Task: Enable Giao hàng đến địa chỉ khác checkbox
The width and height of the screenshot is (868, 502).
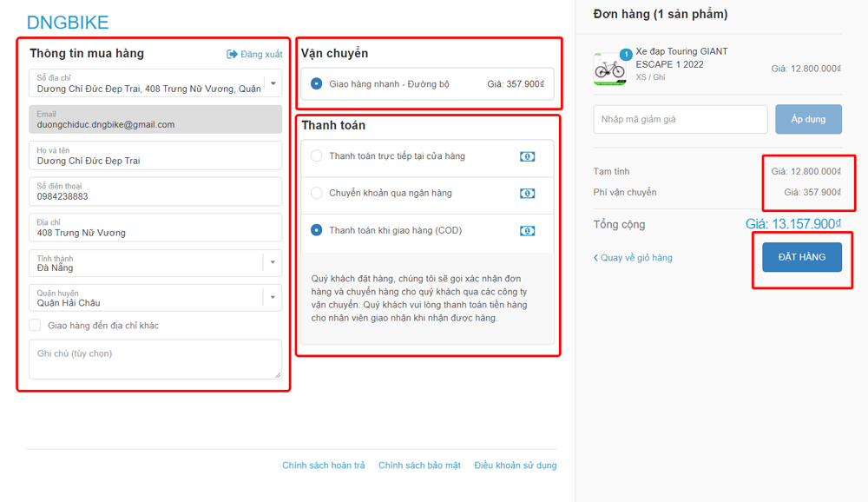Action: [x=36, y=326]
